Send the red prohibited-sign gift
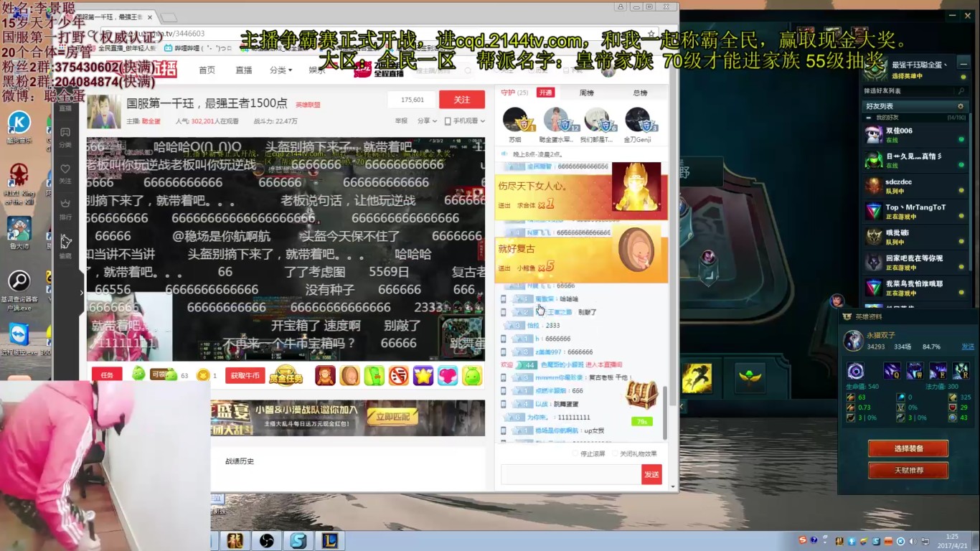The height and width of the screenshot is (551, 980). click(398, 375)
